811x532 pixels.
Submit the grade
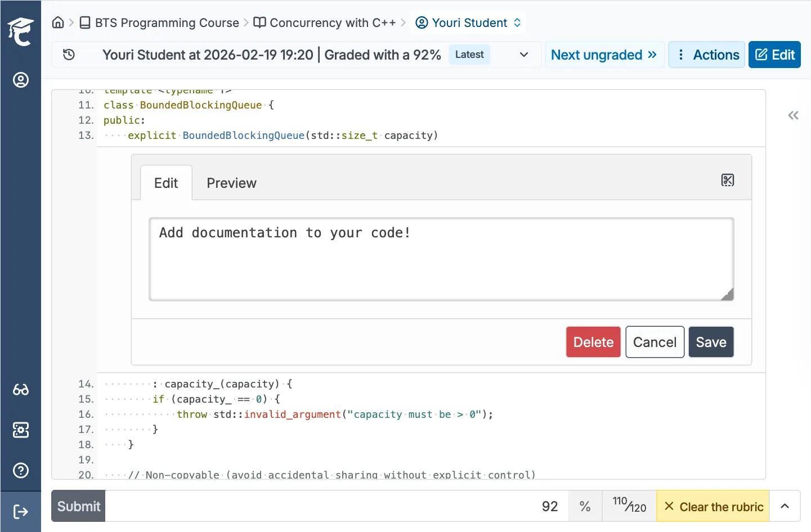[x=78, y=506]
